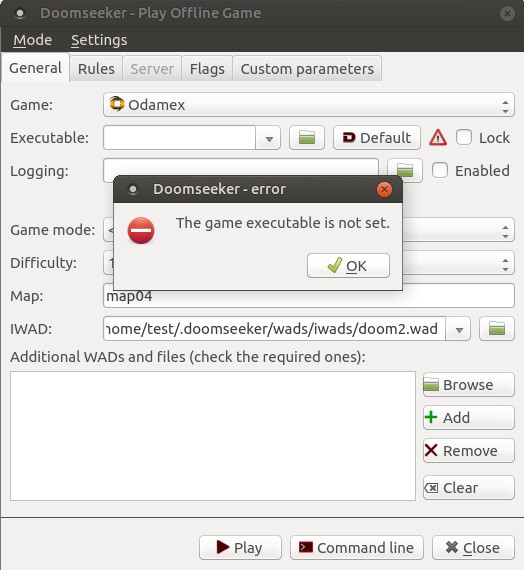
Task: Click the logging folder browse icon
Action: point(405,170)
